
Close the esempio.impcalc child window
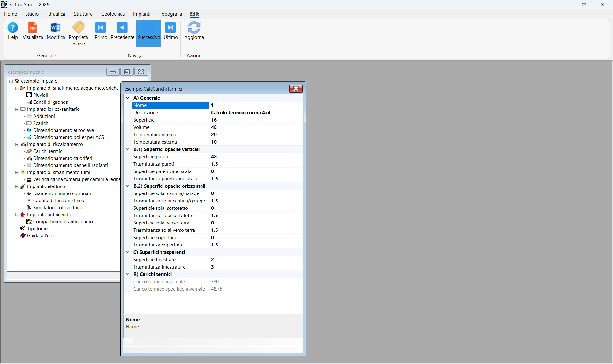(x=141, y=72)
